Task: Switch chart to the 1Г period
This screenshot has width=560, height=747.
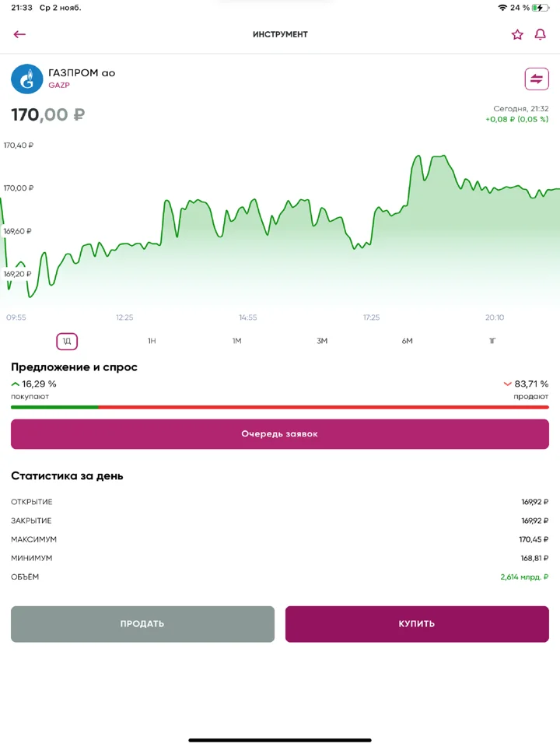Action: click(x=492, y=341)
